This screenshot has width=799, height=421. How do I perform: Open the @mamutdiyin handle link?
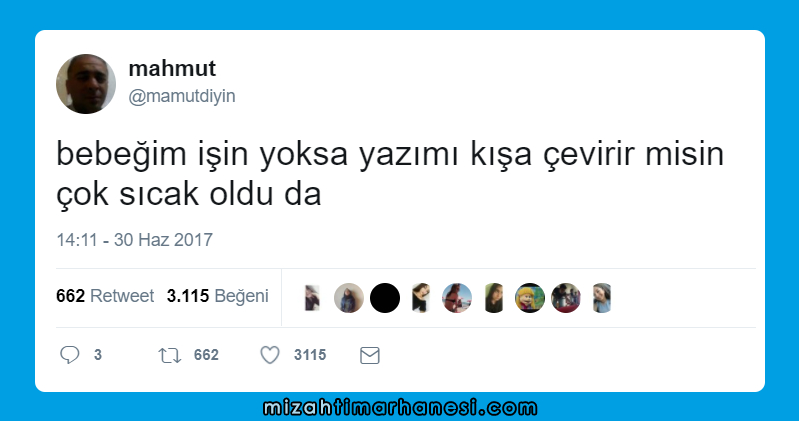click(182, 96)
